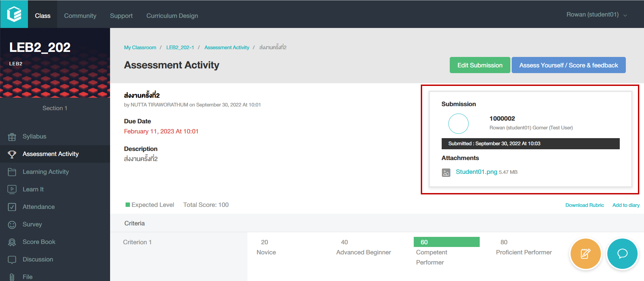Open Survey in the sidebar
This screenshot has width=644, height=281.
point(55,224)
